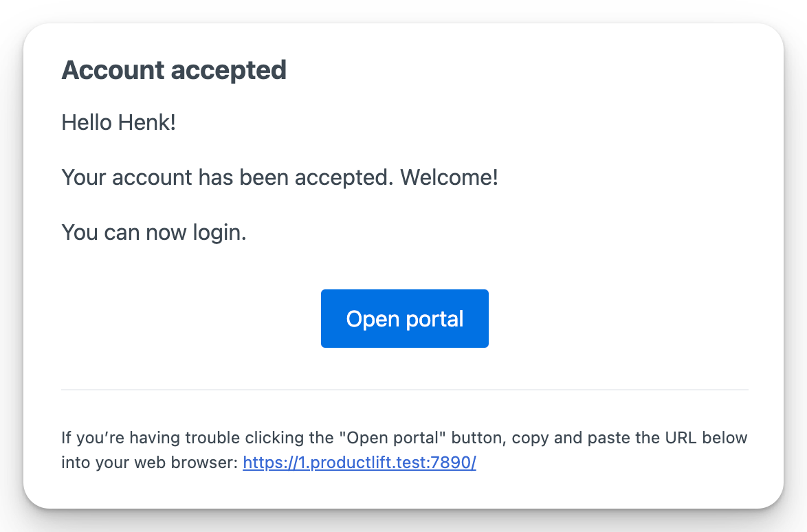Click the quoted "Open portal" footer text
The width and height of the screenshot is (807, 532).
point(384,438)
